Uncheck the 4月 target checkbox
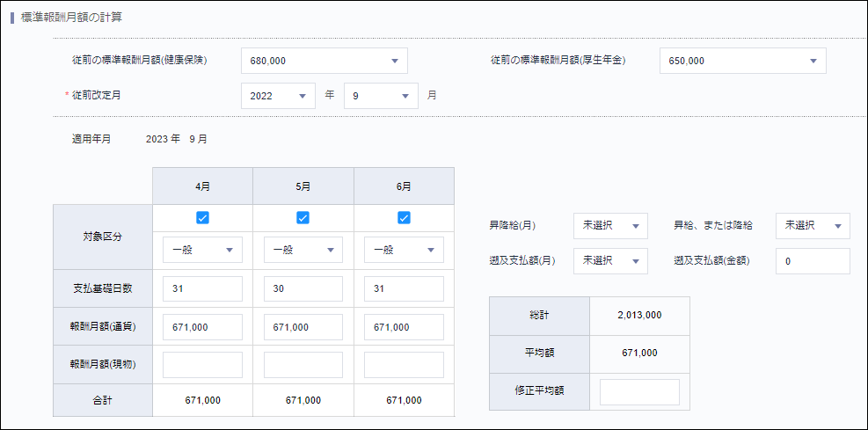The height and width of the screenshot is (430, 868). 202,218
